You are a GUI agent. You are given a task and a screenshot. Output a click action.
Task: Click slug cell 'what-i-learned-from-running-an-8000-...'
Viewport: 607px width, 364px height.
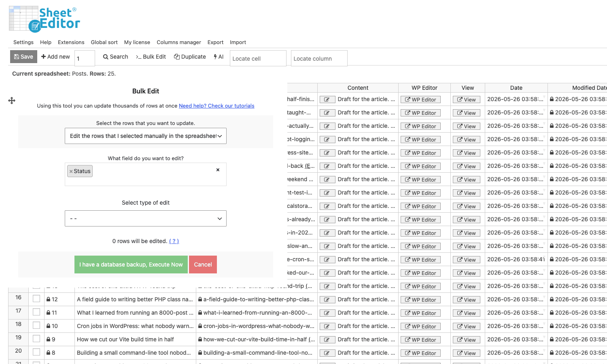coord(257,313)
